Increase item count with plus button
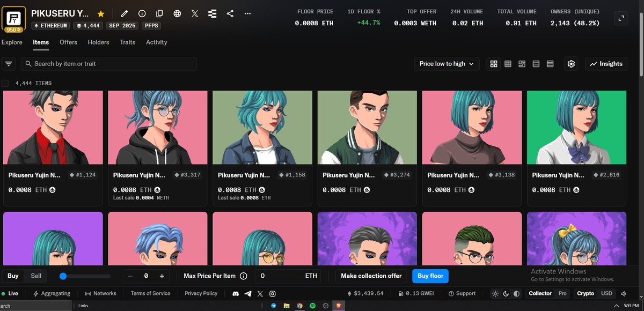The width and height of the screenshot is (644, 311). (x=162, y=276)
